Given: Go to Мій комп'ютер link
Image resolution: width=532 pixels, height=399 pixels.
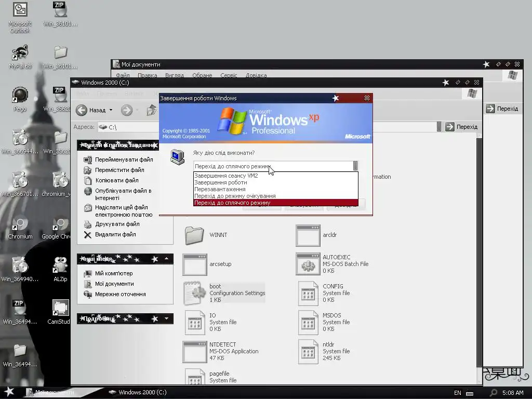Looking at the screenshot, I should [x=114, y=273].
